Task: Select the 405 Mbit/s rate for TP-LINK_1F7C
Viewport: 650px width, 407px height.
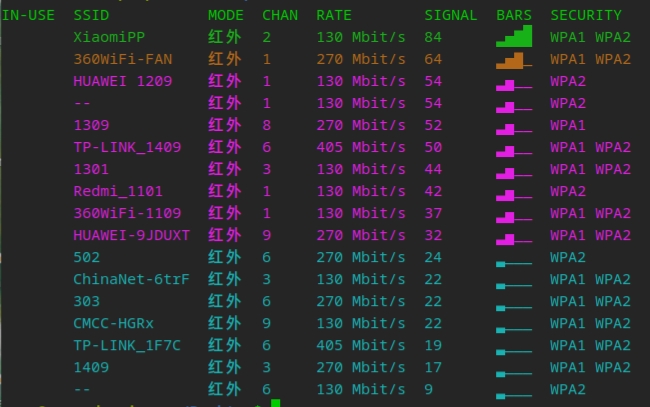Action: 361,345
